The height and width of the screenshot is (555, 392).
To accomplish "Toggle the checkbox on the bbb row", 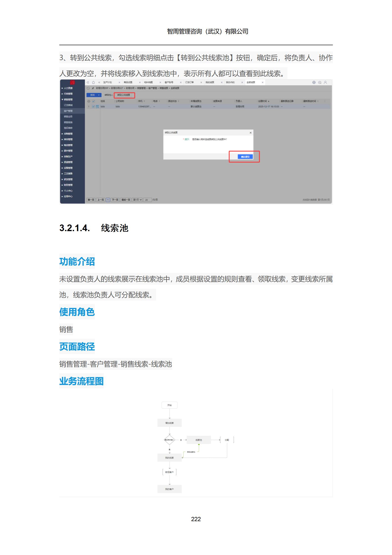I will 93,107.
